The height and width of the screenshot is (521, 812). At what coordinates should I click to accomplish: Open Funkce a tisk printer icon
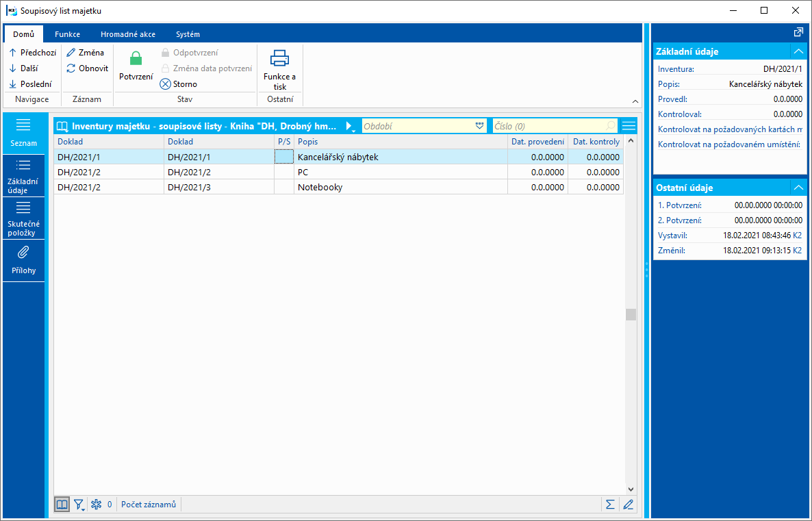(x=279, y=58)
